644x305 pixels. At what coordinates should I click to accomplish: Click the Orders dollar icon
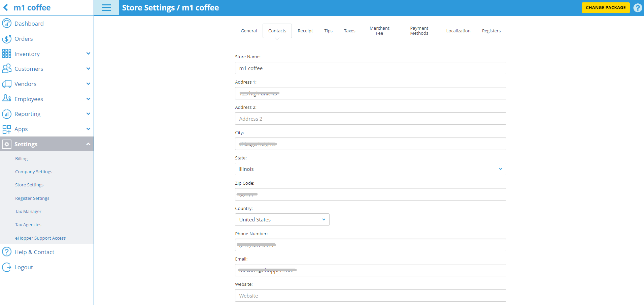[7, 39]
